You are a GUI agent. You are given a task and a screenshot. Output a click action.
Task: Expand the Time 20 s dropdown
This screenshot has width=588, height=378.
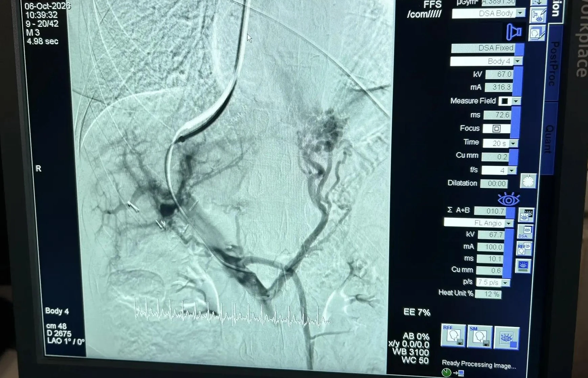coord(513,143)
